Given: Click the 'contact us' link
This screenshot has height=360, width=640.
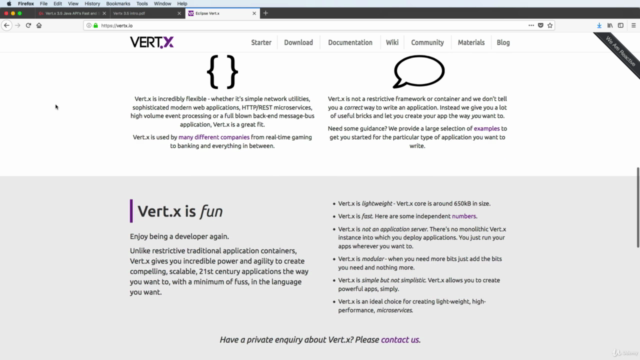Looking at the screenshot, I should tap(400, 340).
